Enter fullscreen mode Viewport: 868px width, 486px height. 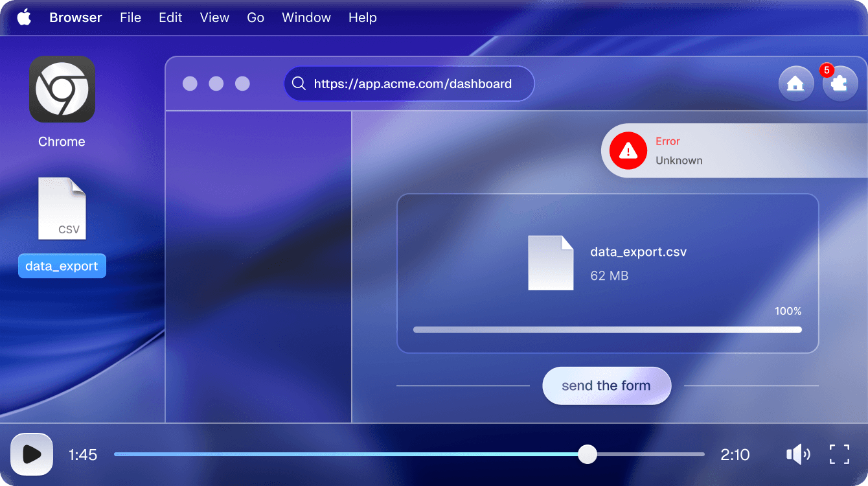point(839,454)
